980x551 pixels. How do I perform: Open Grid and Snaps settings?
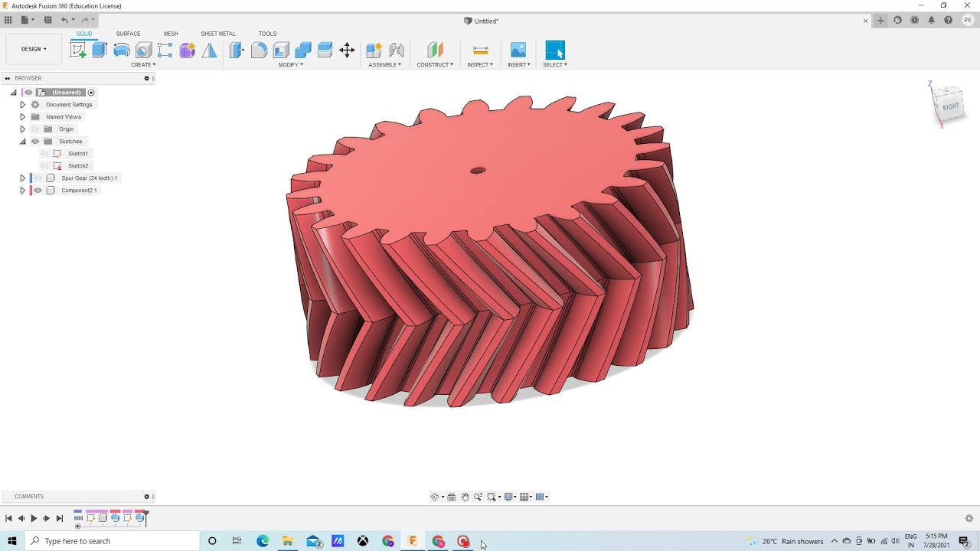524,497
